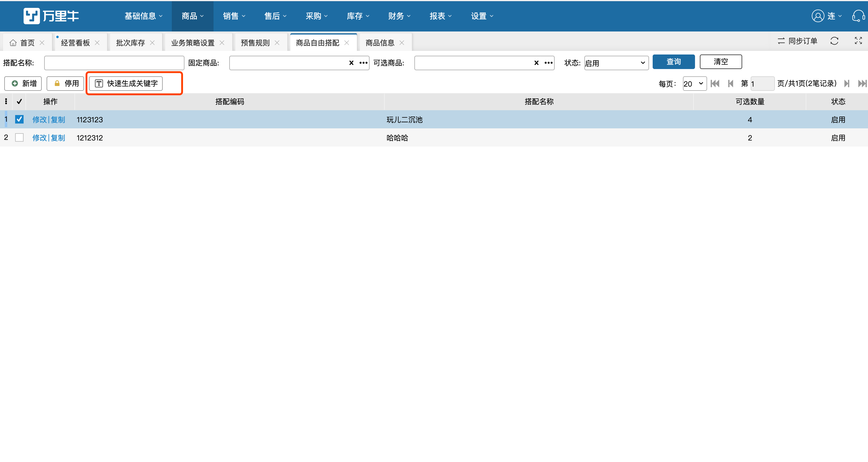Click the 快速生成关键字 button
This screenshot has height=462, width=868.
point(126,83)
